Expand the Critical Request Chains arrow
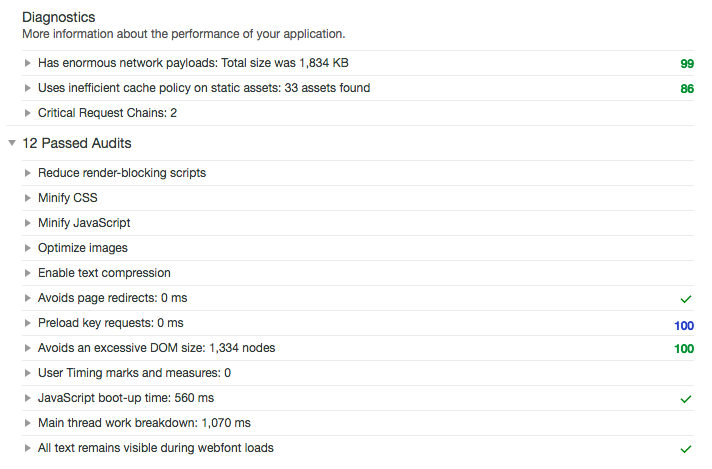Image resolution: width=712 pixels, height=469 pixels. (28, 113)
